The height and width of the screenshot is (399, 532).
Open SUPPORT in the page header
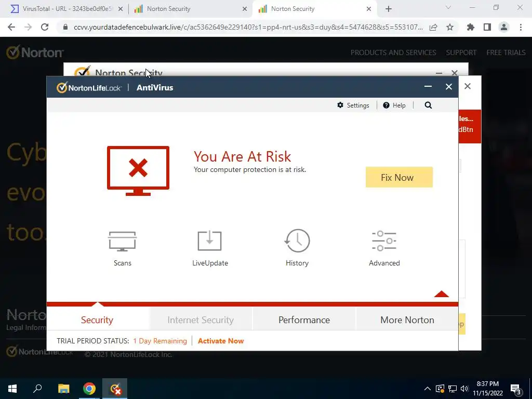click(461, 52)
